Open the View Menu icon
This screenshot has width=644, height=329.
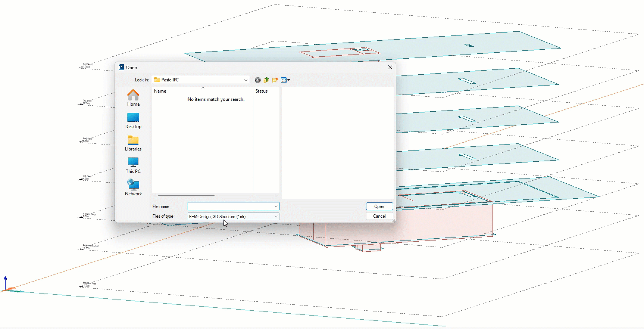(x=285, y=80)
